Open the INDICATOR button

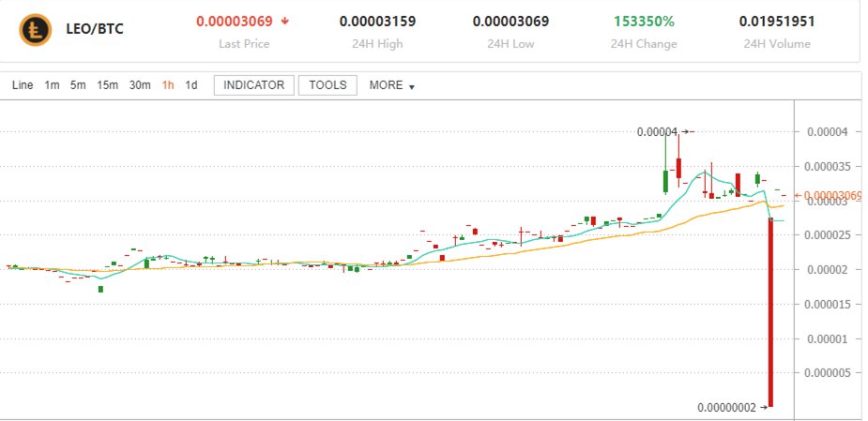point(254,85)
